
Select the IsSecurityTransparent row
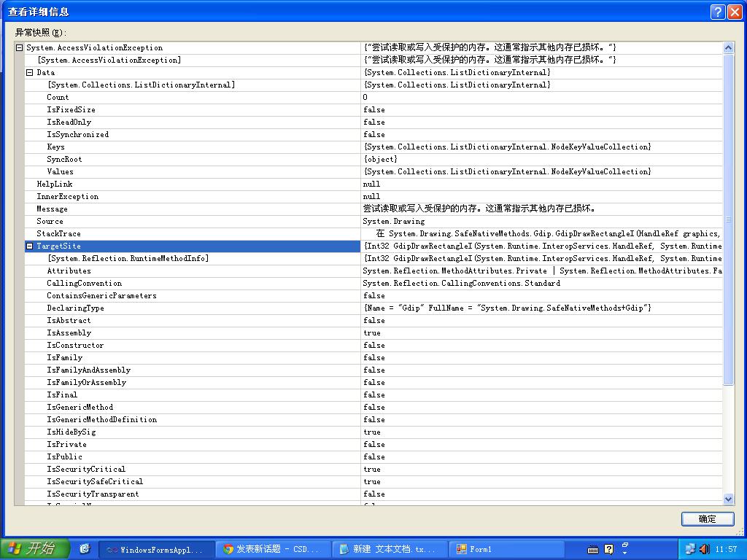click(x=373, y=494)
